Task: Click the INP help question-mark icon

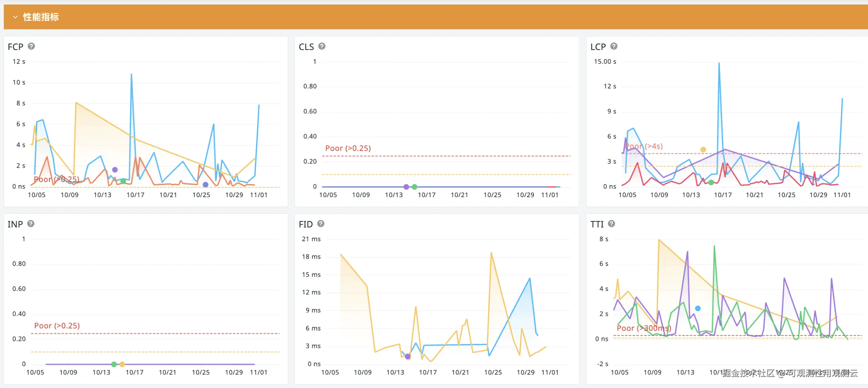Action: [x=31, y=224]
